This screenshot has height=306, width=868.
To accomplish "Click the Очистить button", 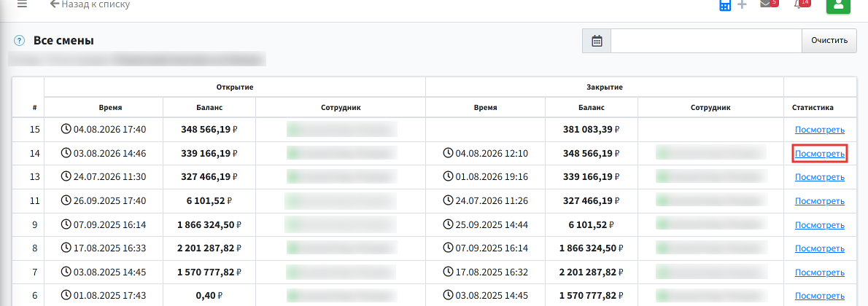I will point(829,41).
